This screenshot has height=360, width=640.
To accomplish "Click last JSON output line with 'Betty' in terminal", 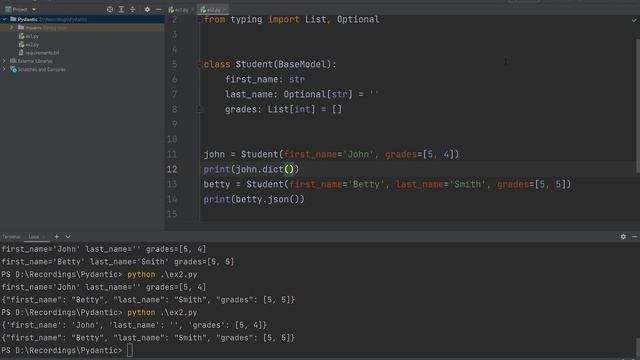I will pos(148,338).
